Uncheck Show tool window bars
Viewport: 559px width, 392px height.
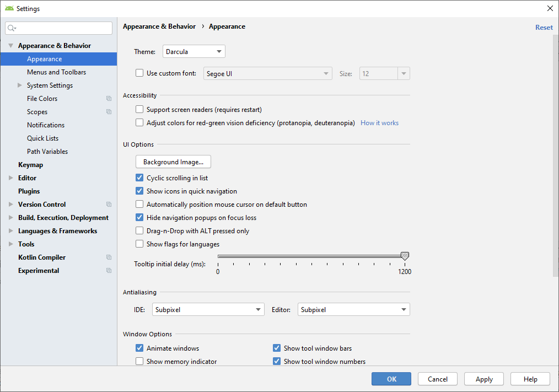(x=277, y=348)
